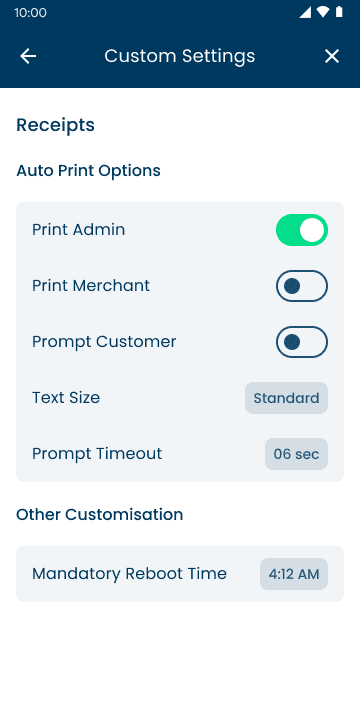Screen dimensions: 360x720
Task: Tap the Wi-Fi status icon
Action: [323, 12]
